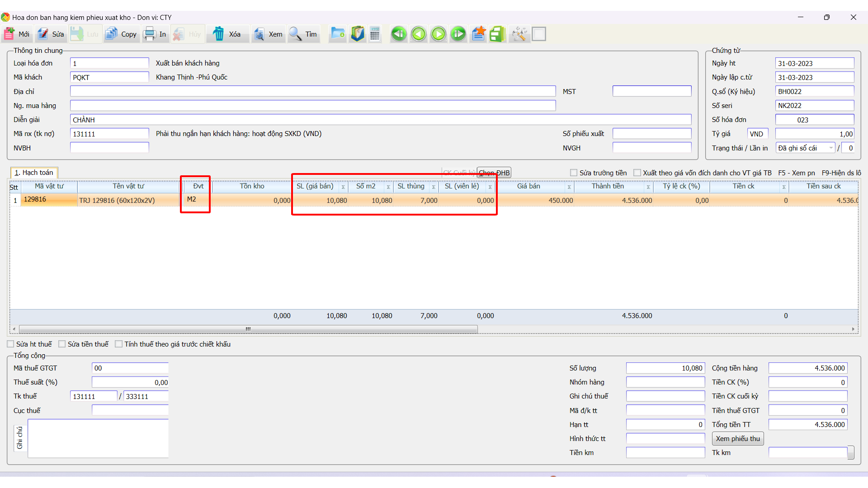Click the Hạn tt input field
Screen dimensions: 868x488
pyautogui.click(x=665, y=424)
